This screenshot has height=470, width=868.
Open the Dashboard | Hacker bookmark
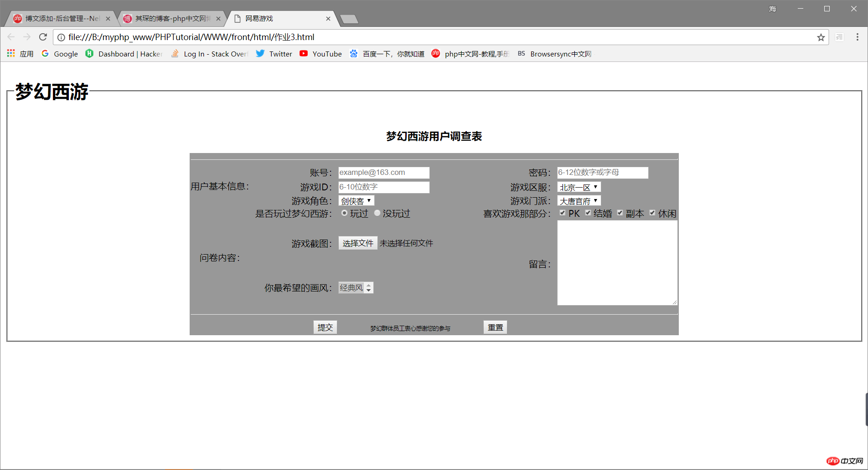pyautogui.click(x=124, y=54)
